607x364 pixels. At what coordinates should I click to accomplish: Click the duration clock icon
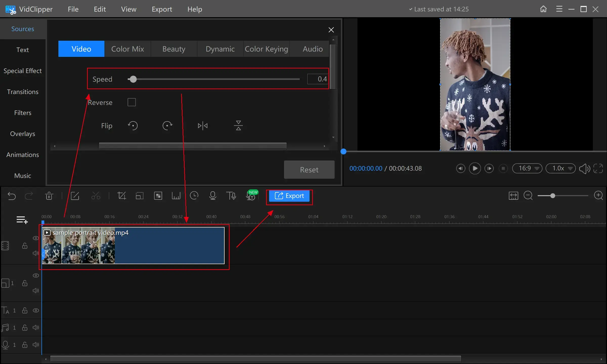tap(194, 196)
